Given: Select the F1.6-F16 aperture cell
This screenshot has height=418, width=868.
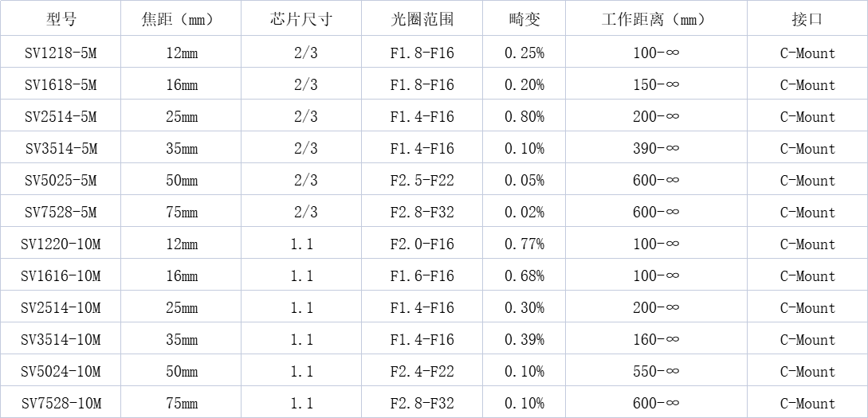Looking at the screenshot, I should click(x=422, y=275).
